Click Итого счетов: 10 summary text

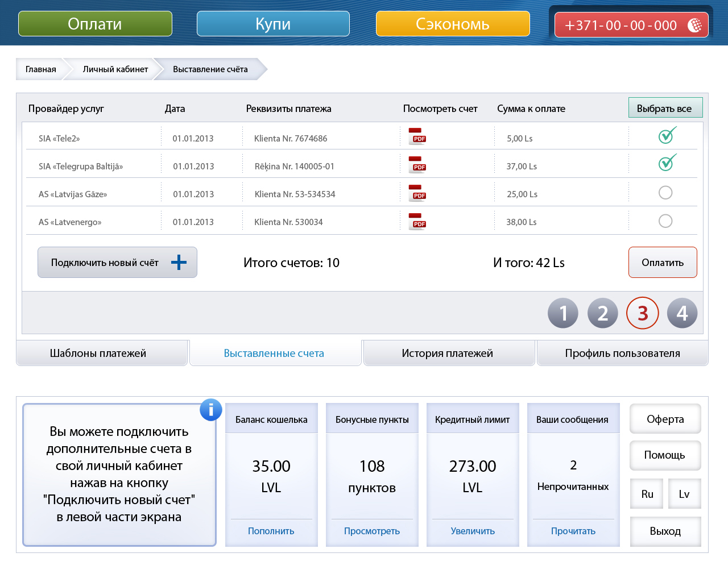click(291, 263)
